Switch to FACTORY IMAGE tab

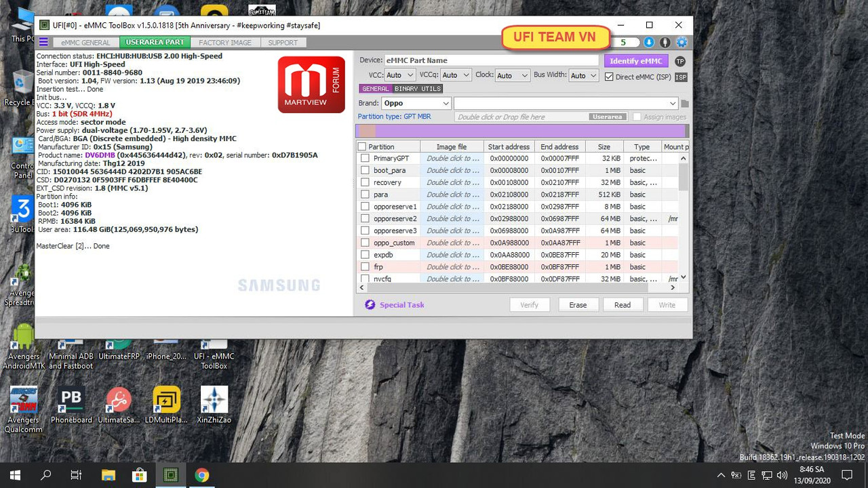pos(225,42)
